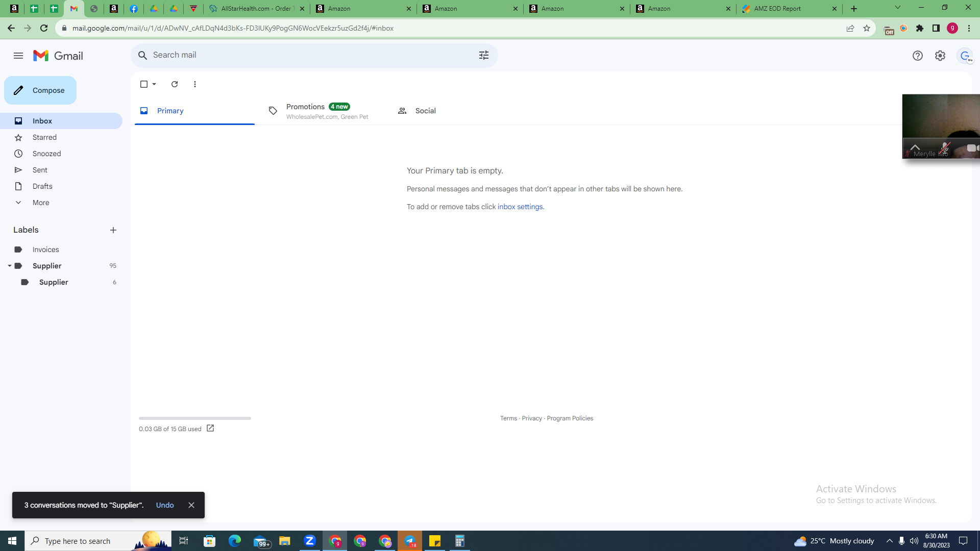Open the Privacy link
Image resolution: width=980 pixels, height=551 pixels.
[532, 418]
